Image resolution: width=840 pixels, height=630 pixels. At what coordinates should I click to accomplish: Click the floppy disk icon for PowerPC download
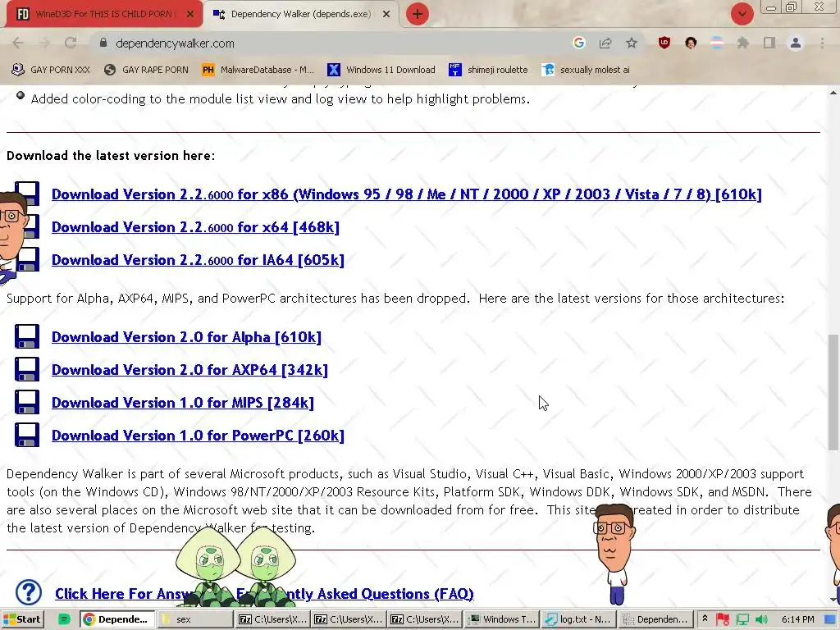coord(27,435)
